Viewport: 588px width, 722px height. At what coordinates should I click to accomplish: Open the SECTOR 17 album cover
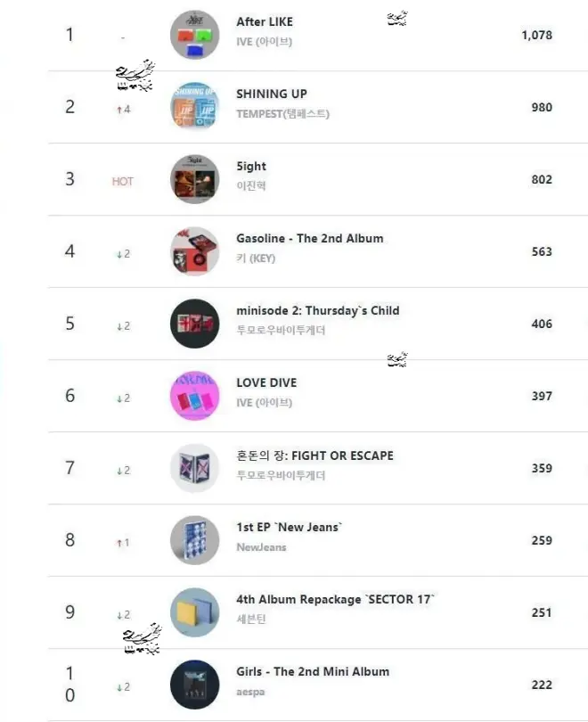tap(194, 612)
